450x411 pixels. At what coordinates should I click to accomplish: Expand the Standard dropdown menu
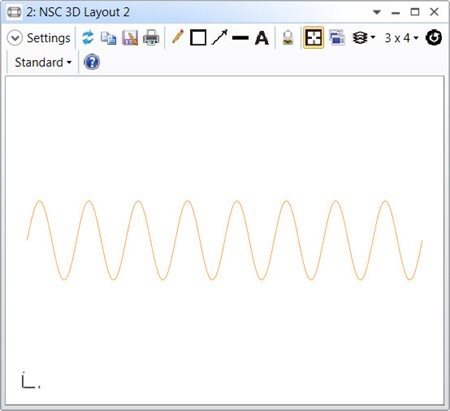click(x=43, y=62)
